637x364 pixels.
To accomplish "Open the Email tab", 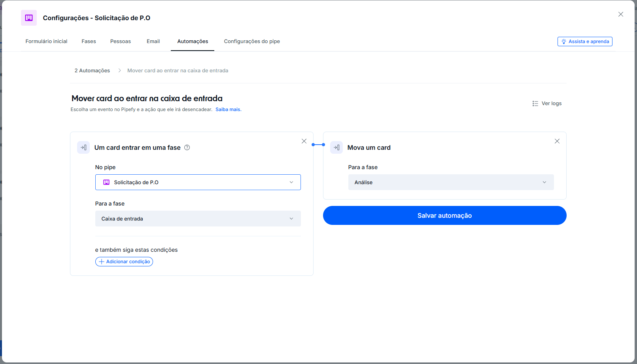I will coord(153,41).
